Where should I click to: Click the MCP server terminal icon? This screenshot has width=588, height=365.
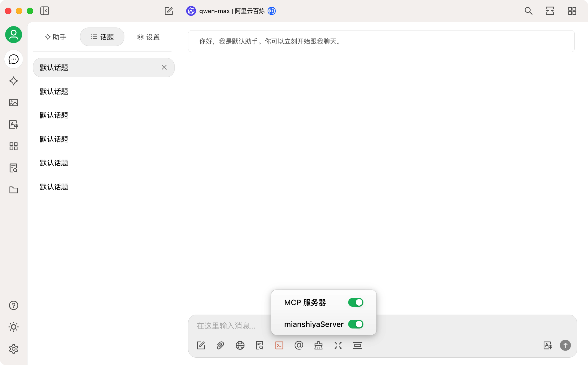(279, 345)
